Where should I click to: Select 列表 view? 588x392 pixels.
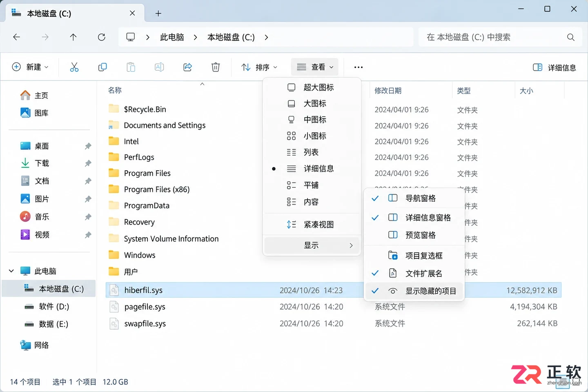(312, 152)
